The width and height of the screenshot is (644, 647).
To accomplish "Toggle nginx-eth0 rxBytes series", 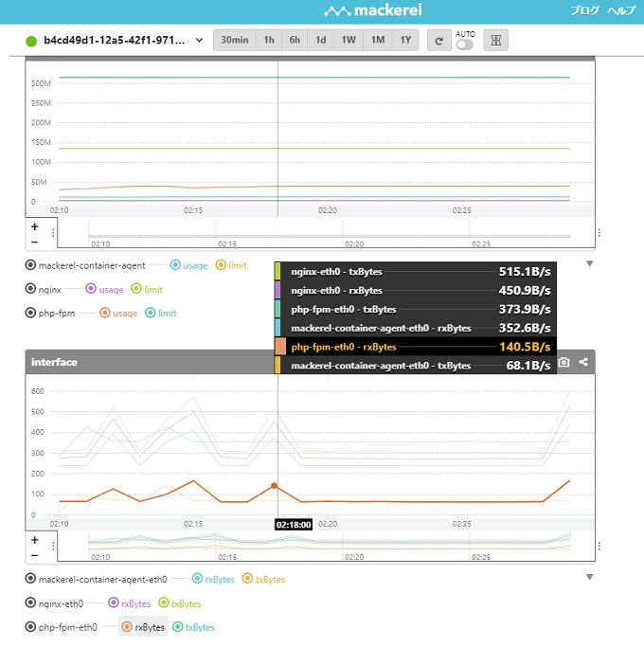I will coord(130,603).
